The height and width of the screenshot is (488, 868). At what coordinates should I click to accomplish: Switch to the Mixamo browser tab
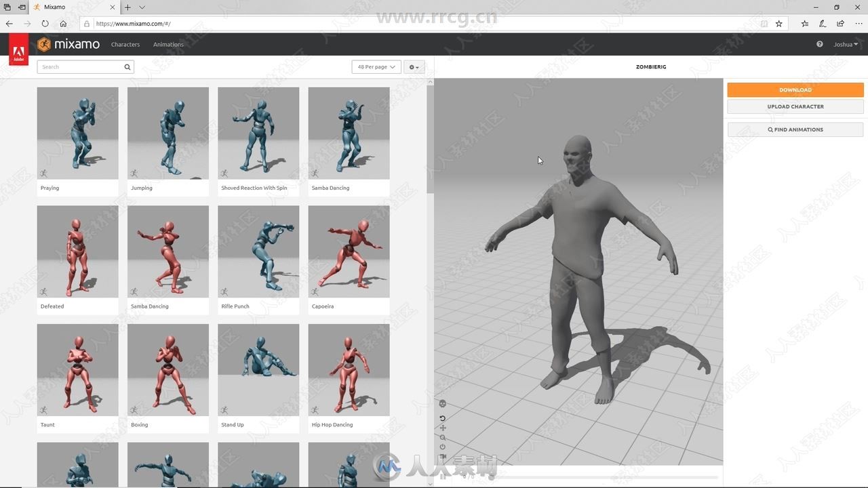tap(73, 7)
